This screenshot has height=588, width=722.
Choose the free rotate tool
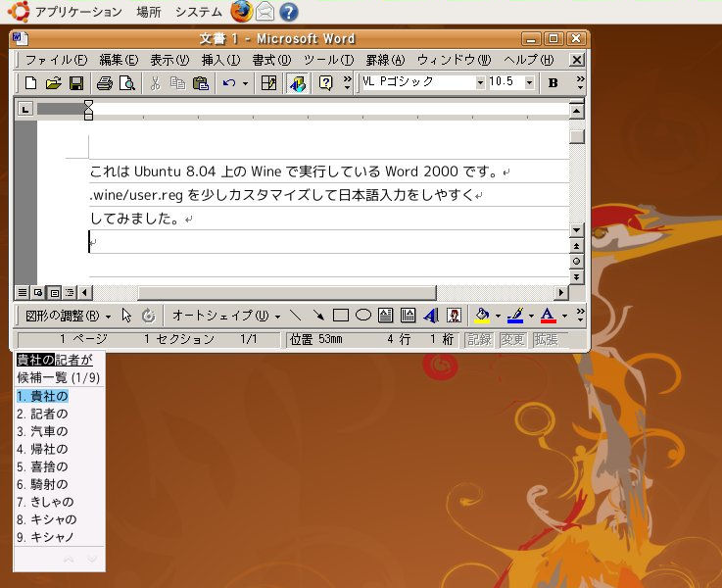[148, 316]
